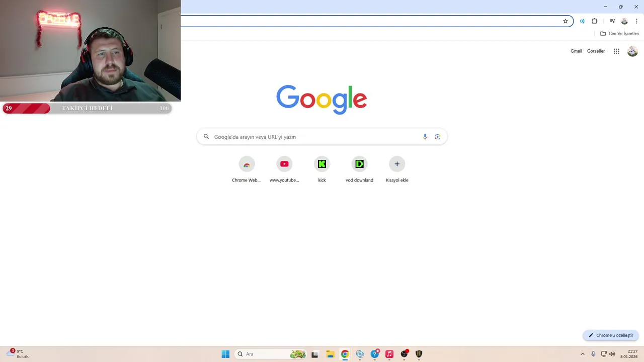Open the Chrome Web Store shortcut
The width and height of the screenshot is (644, 362).
247,169
